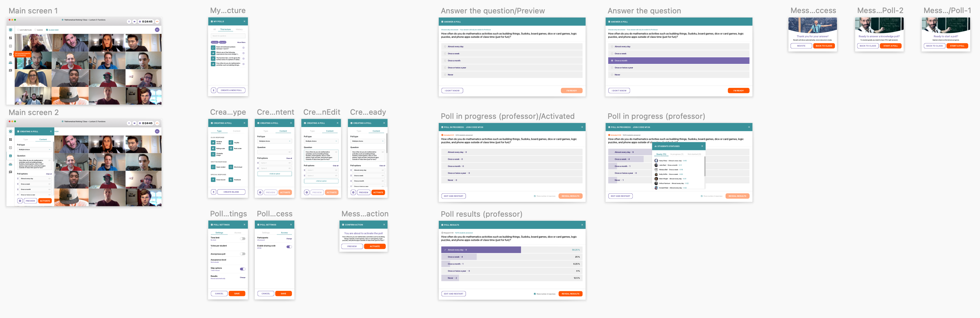
Task: Choose the Rating scale poll type icon
Action: [x=213, y=149]
